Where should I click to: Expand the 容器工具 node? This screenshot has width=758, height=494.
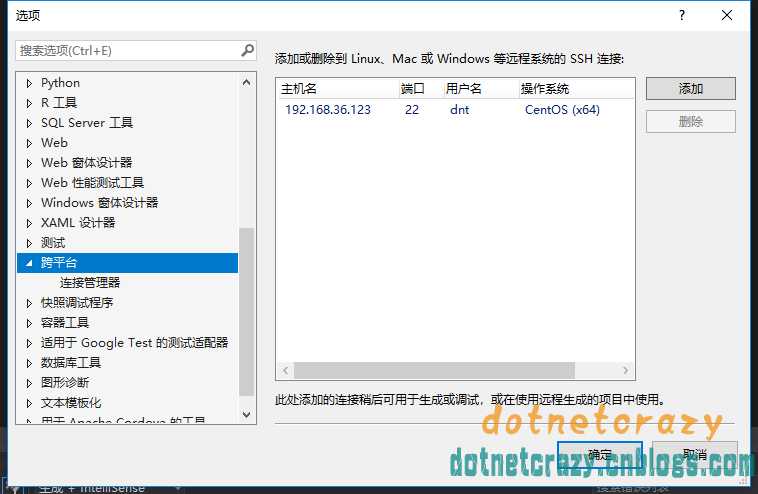[x=29, y=323]
